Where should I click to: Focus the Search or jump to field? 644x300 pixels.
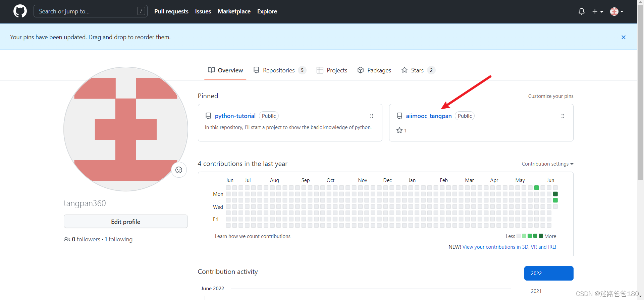pos(91,11)
